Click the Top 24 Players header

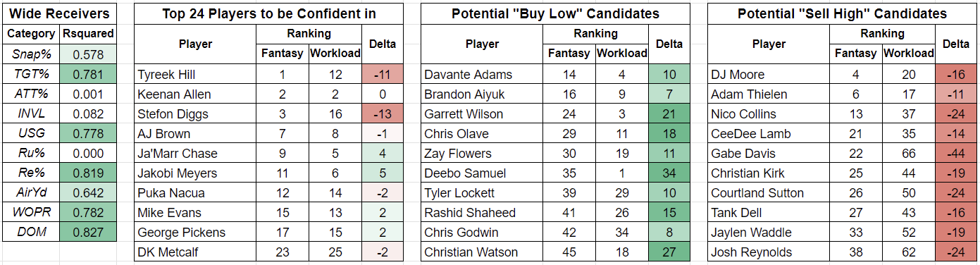pos(268,13)
